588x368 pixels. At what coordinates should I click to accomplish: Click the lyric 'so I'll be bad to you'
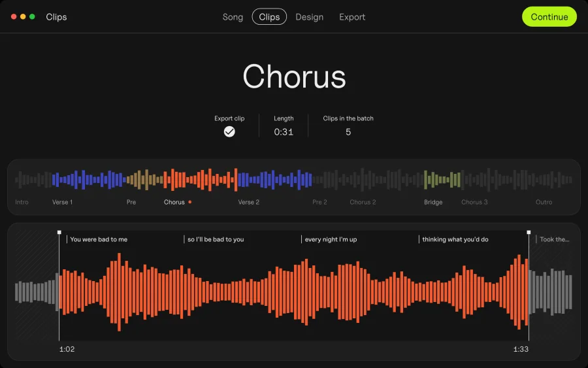[x=216, y=239]
